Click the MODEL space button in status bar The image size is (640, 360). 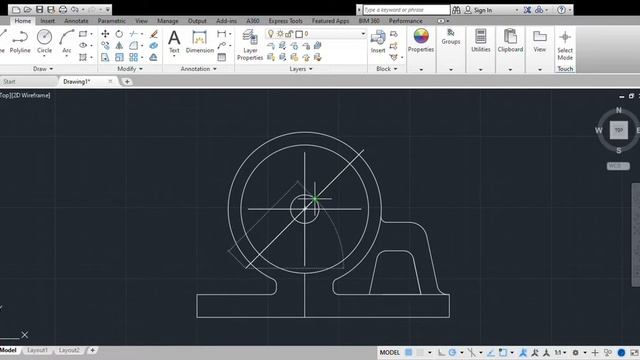tap(390, 352)
